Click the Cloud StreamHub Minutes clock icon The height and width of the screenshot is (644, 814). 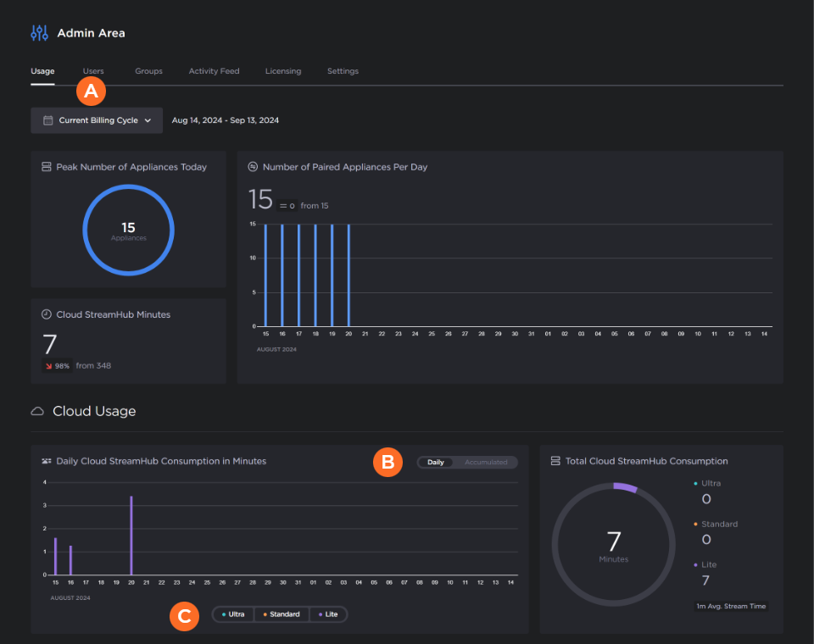(x=47, y=314)
